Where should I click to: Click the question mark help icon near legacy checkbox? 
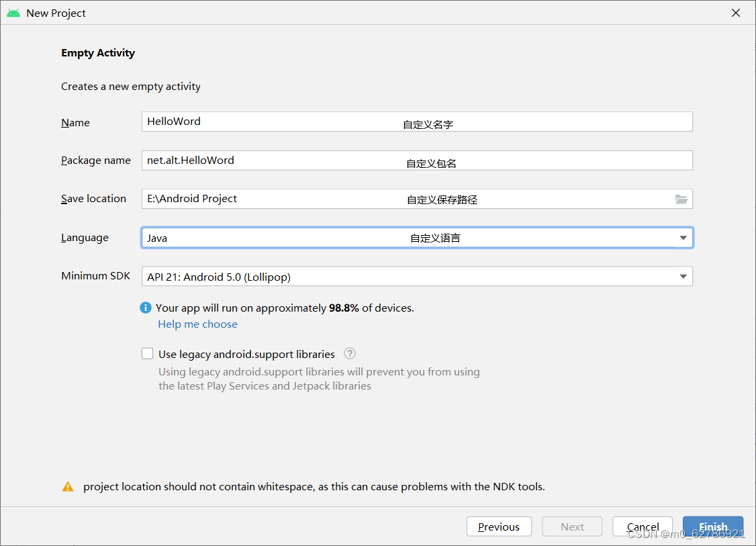349,353
